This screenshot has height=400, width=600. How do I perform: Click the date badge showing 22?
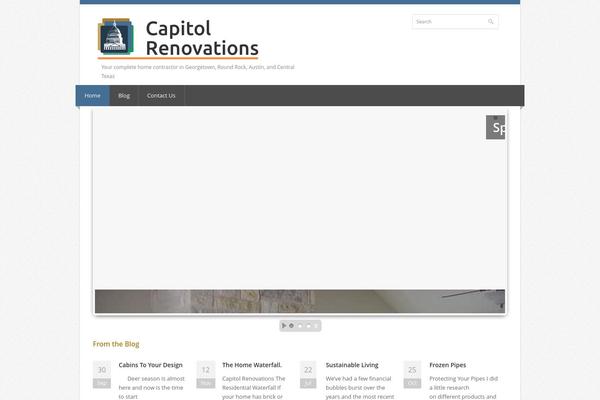click(x=308, y=375)
